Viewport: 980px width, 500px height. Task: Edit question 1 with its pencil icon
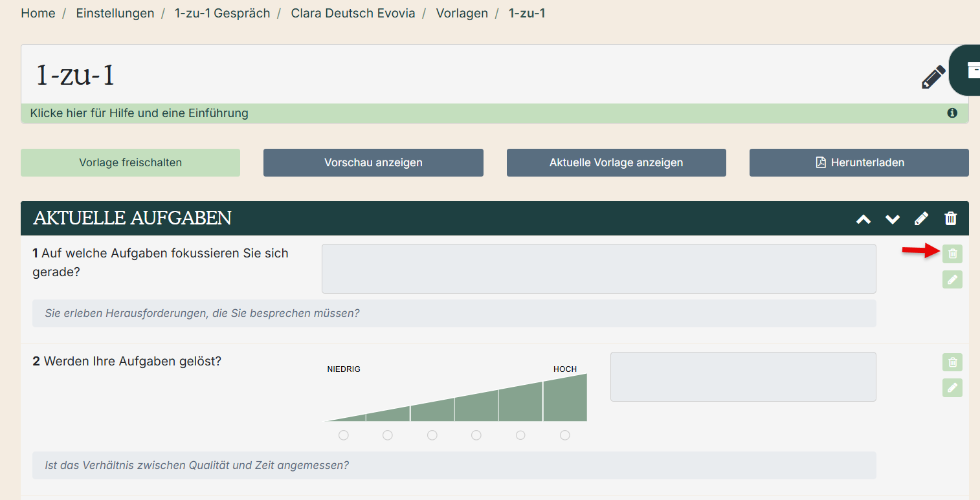click(952, 279)
